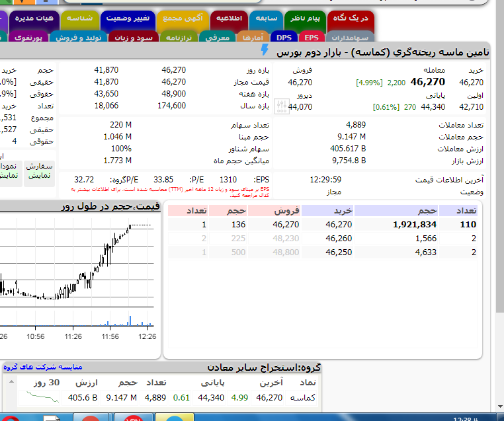Click the سفارش نمایش button

click(39, 173)
